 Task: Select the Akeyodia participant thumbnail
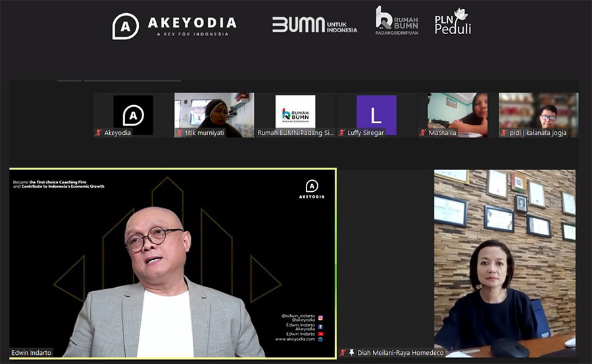[133, 114]
